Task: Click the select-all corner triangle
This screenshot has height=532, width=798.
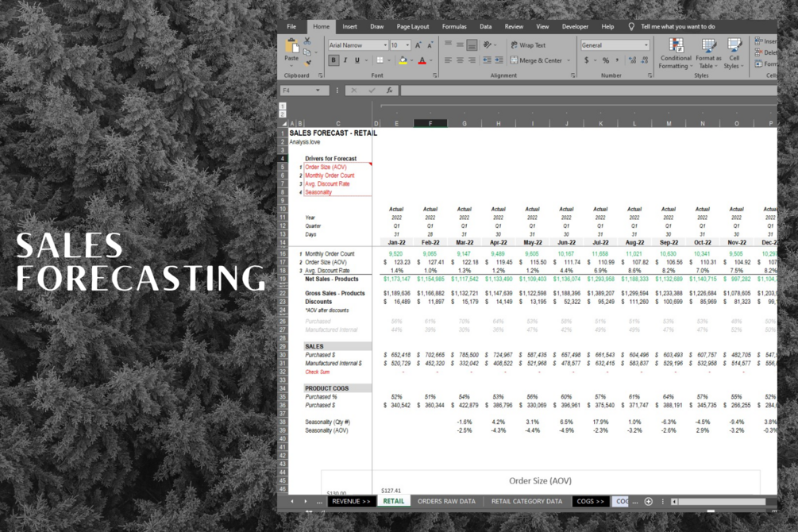Action: tap(284, 124)
